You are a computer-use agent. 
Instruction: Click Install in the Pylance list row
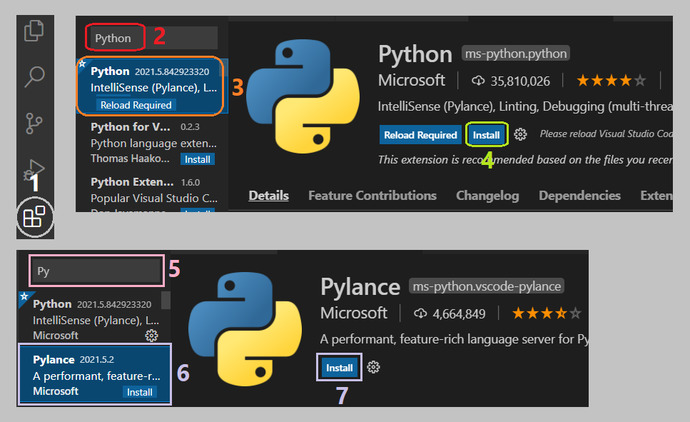click(139, 392)
